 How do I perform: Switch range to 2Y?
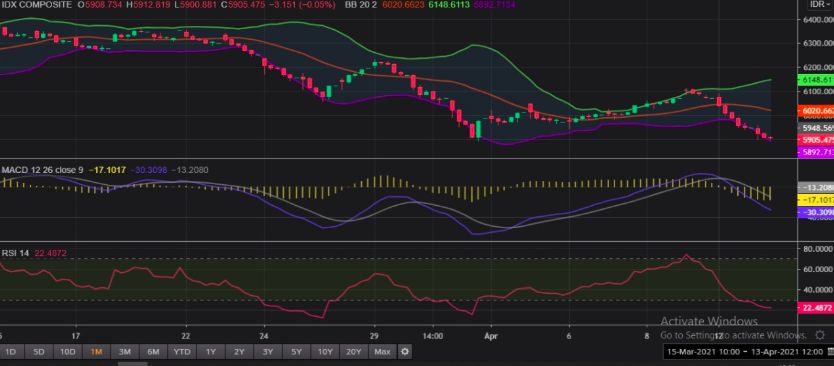[x=239, y=352]
